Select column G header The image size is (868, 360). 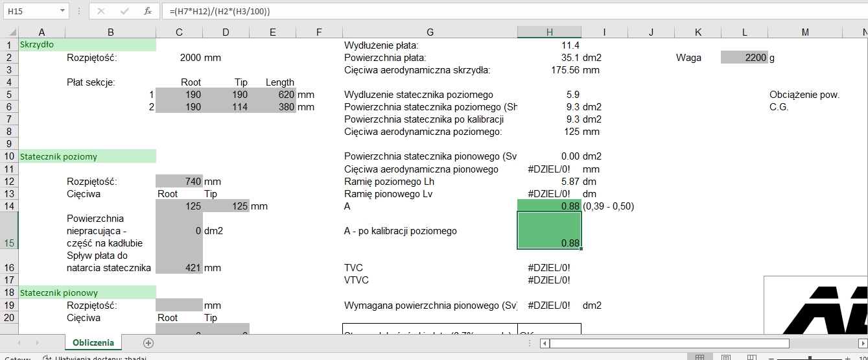pyautogui.click(x=430, y=32)
